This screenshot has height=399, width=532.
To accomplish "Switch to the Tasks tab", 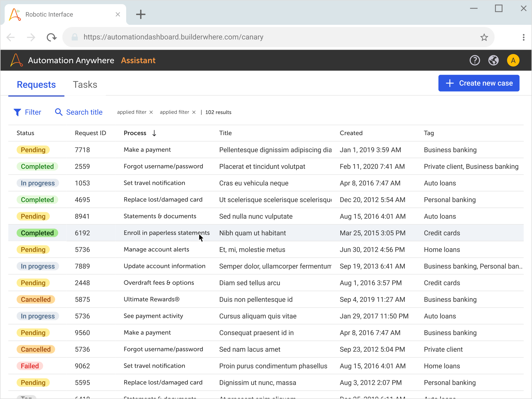I will 85,85.
